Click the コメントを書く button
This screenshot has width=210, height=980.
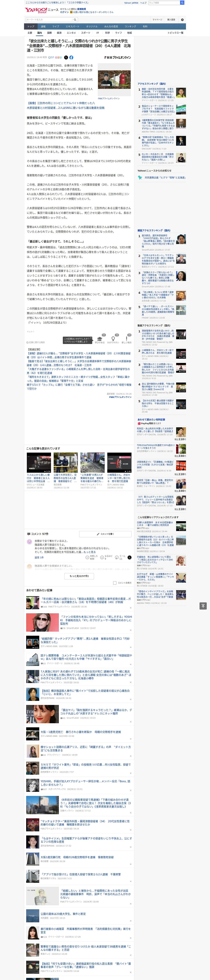(105, 534)
